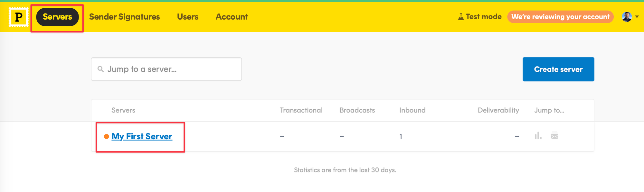Select the Account tab

(x=232, y=17)
